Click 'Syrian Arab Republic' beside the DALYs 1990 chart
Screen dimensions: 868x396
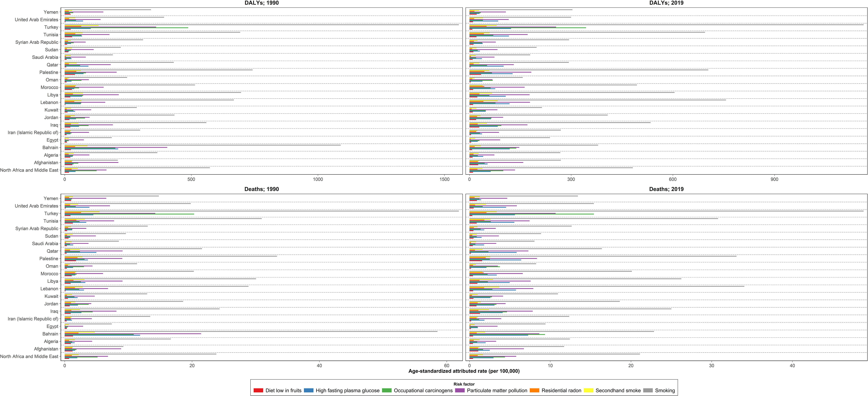point(37,42)
